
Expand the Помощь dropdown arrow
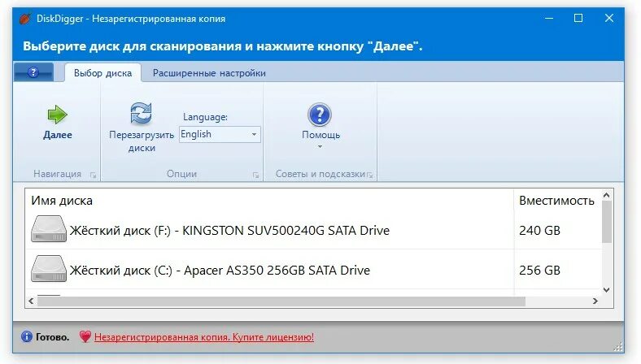click(x=320, y=147)
